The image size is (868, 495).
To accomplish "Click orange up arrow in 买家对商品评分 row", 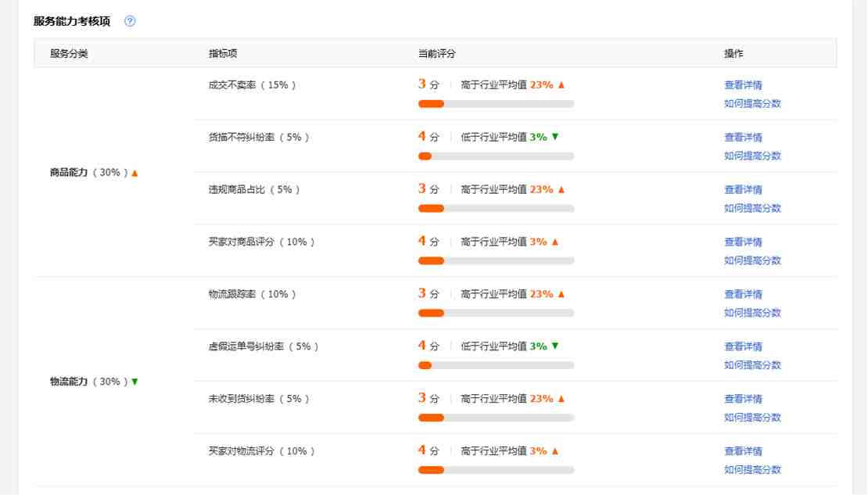I will point(555,242).
